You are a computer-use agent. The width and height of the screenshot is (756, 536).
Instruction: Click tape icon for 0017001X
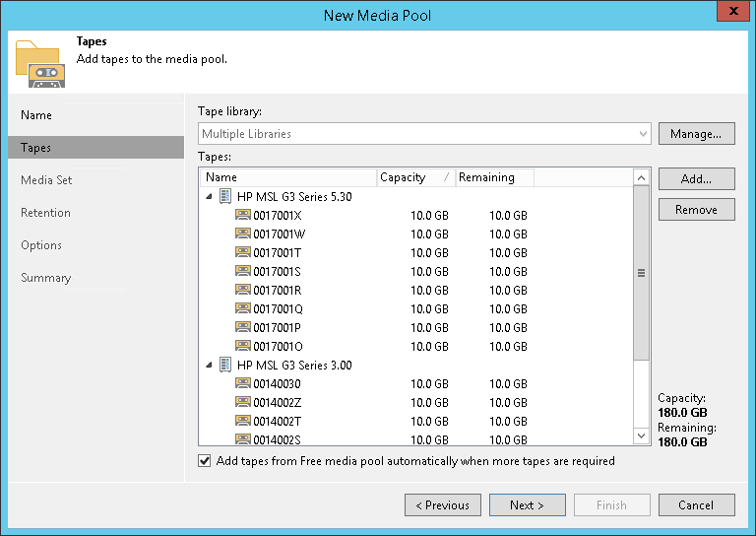pos(242,215)
